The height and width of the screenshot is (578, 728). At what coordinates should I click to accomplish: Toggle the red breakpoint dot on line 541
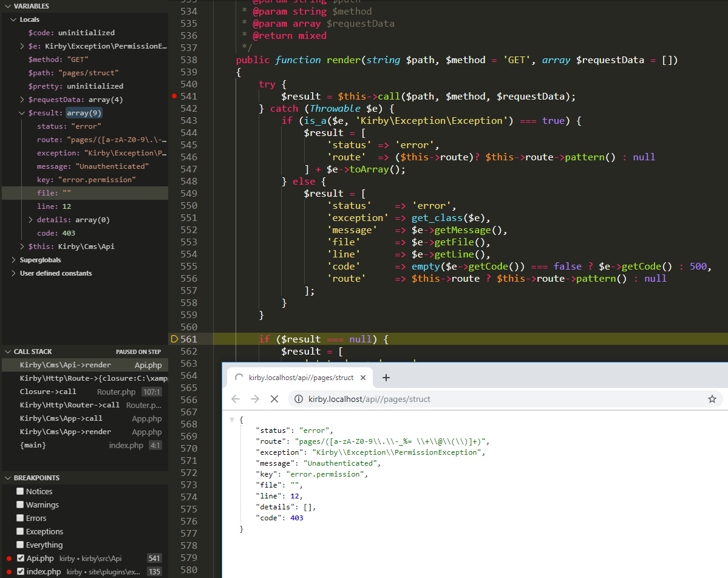(x=174, y=96)
